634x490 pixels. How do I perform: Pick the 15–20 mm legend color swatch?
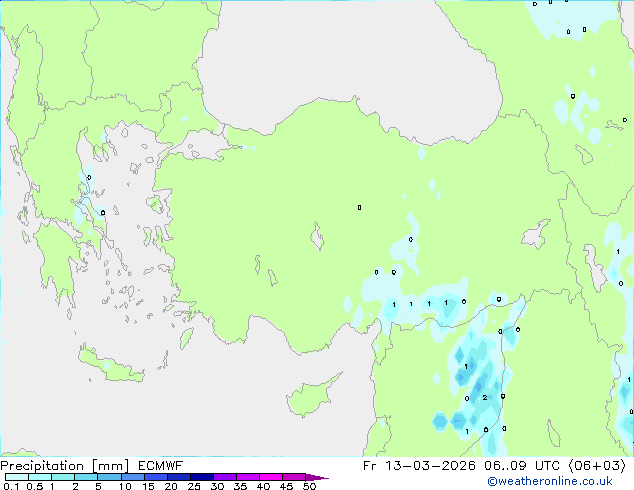click(x=156, y=477)
